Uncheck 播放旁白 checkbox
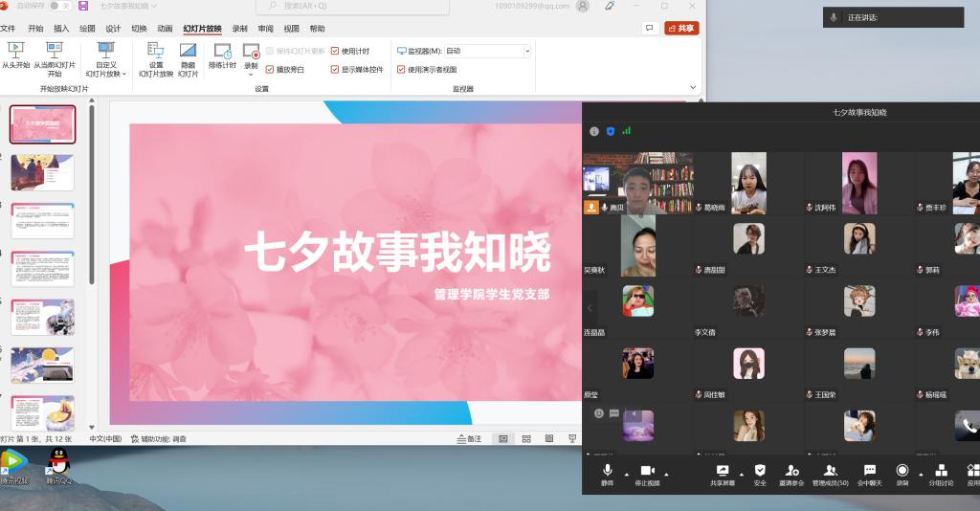This screenshot has width=980, height=511. 270,69
